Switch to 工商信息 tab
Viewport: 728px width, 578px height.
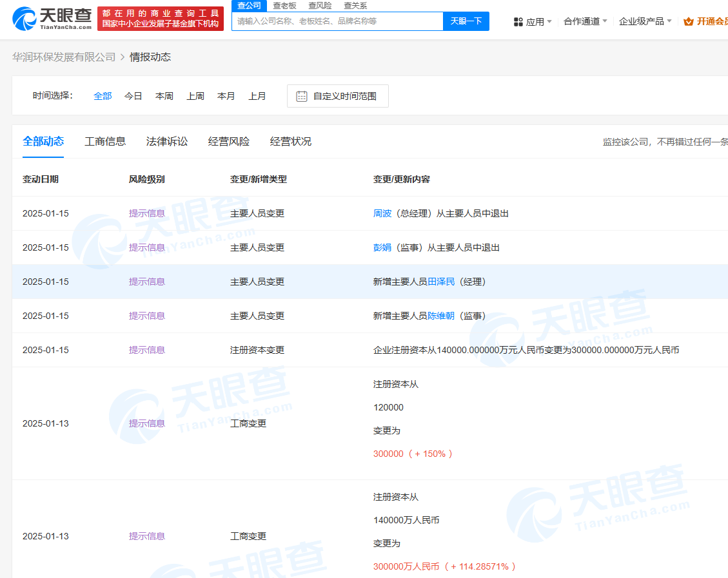click(x=105, y=142)
